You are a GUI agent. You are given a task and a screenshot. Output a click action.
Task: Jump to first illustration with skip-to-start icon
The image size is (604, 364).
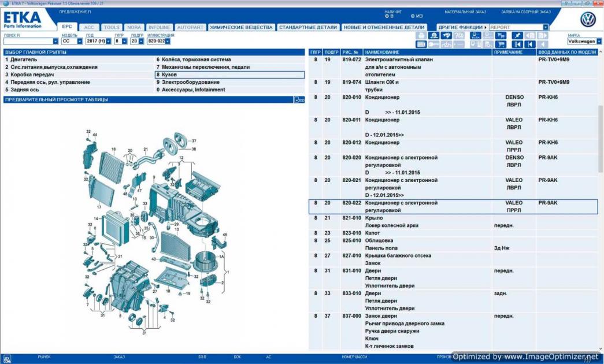[517, 44]
